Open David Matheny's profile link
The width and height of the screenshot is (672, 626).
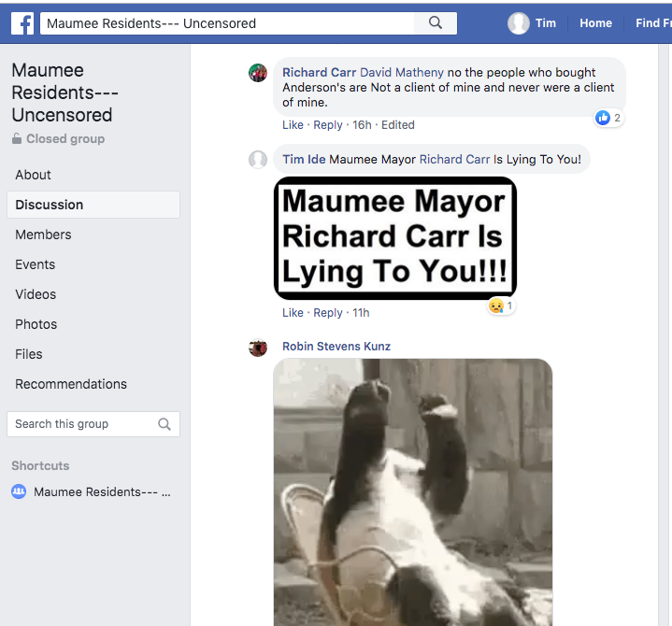tap(402, 73)
